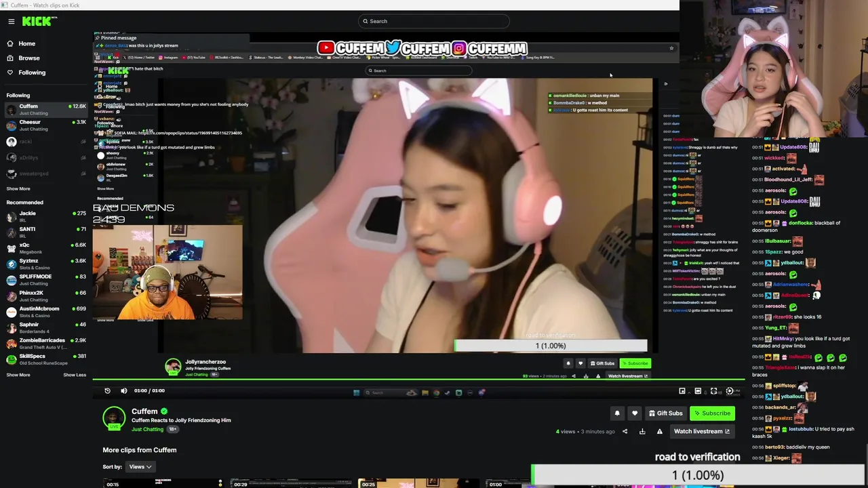
Task: Open Following in sidebar
Action: [26, 73]
